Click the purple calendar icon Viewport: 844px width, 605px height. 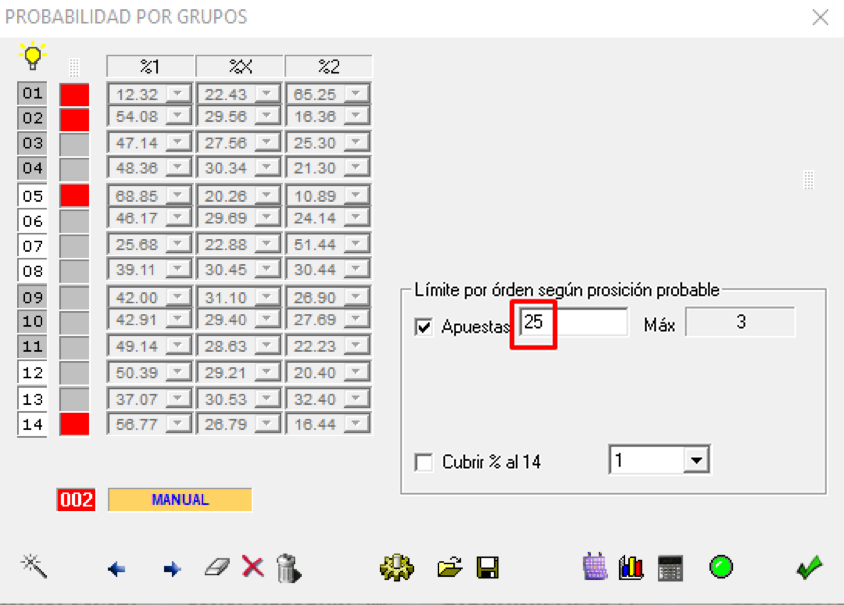(595, 567)
